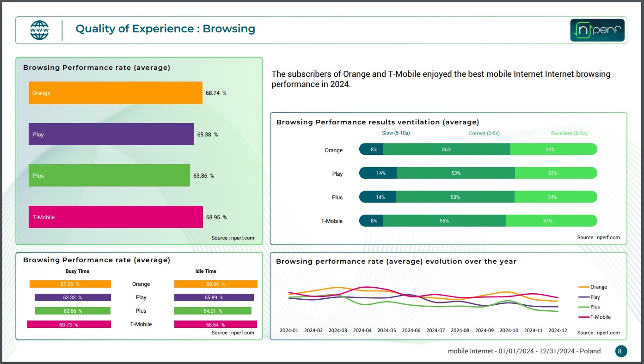Click Orange's 35% excellent segment
The width and height of the screenshot is (644, 364).
pyautogui.click(x=553, y=149)
